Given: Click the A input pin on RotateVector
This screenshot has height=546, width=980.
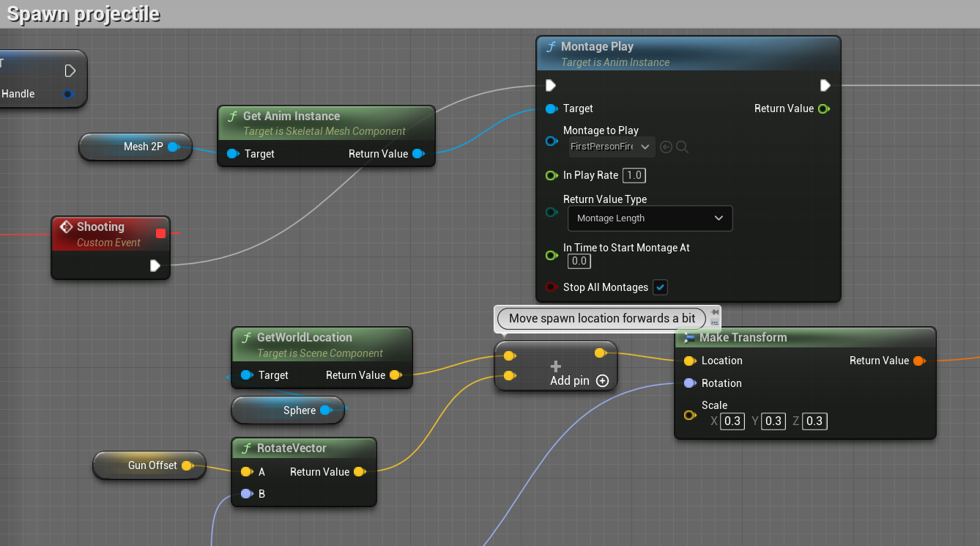Looking at the screenshot, I should coord(246,472).
